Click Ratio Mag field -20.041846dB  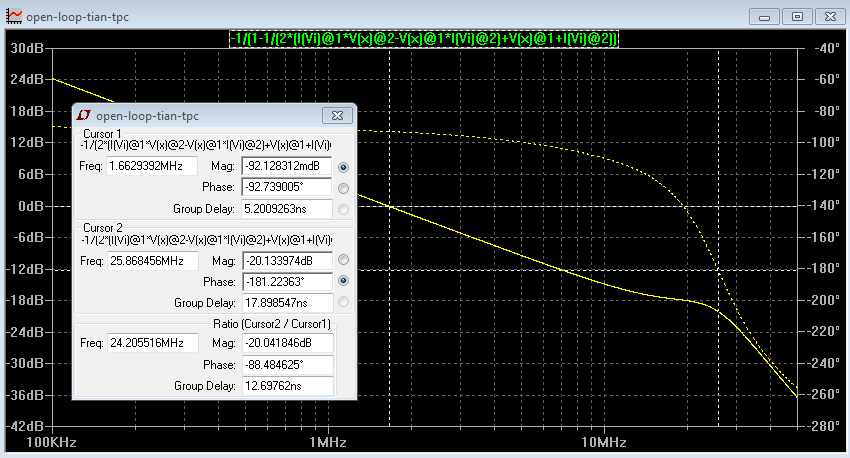pyautogui.click(x=288, y=343)
